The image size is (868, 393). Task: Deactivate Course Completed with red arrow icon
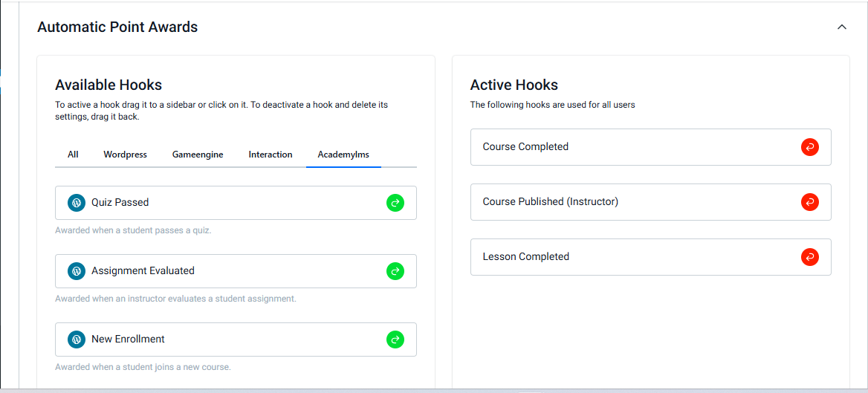(810, 147)
